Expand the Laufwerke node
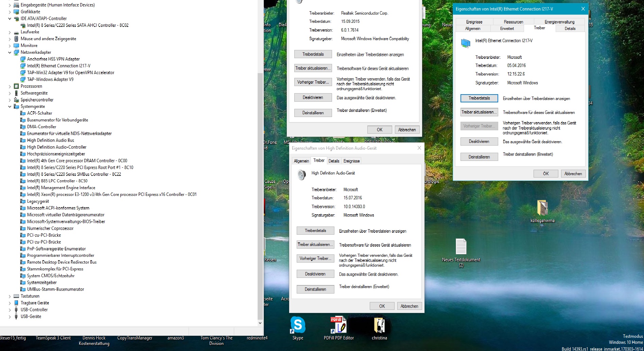The height and width of the screenshot is (351, 644). pyautogui.click(x=10, y=32)
